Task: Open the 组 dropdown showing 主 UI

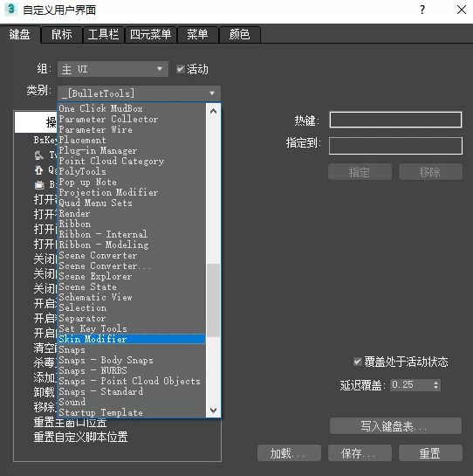Action: click(x=113, y=69)
